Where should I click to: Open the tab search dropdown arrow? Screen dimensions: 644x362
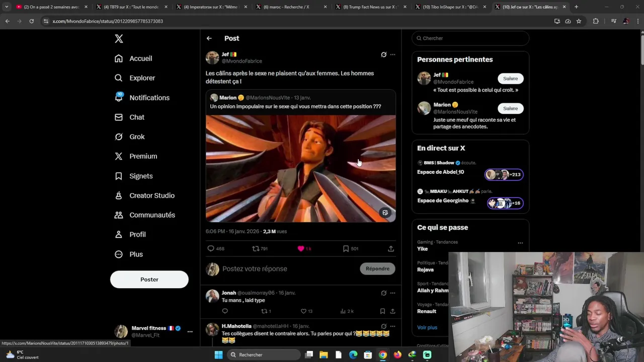point(6,7)
